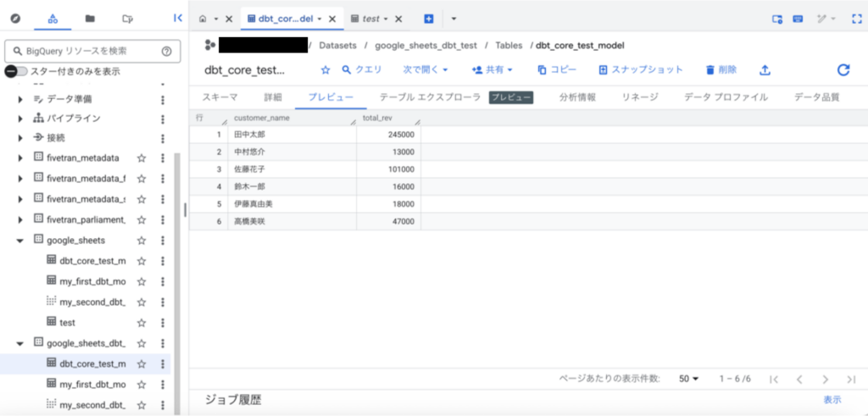Change rows per page dropdown from 50
Viewport: 868px width, 416px height.
point(688,379)
